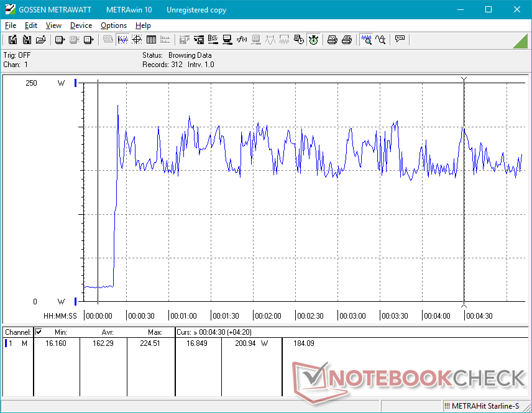532x413 pixels.
Task: Click the open folder icon in toolbar
Action: point(41,40)
